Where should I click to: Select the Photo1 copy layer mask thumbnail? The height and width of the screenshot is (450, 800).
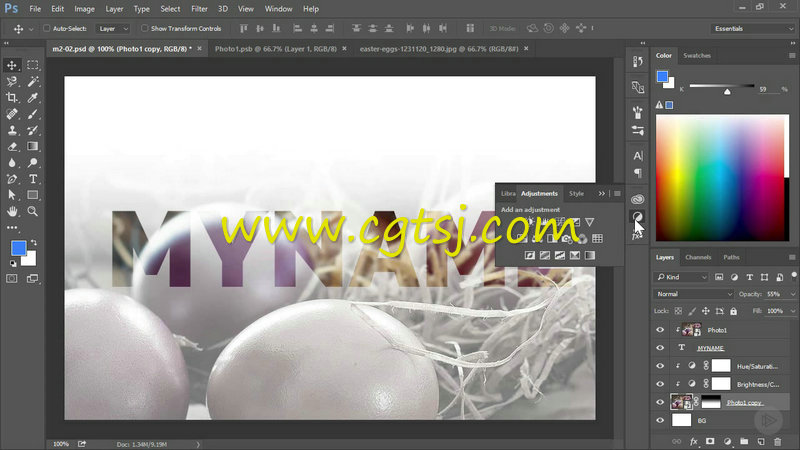coord(711,403)
